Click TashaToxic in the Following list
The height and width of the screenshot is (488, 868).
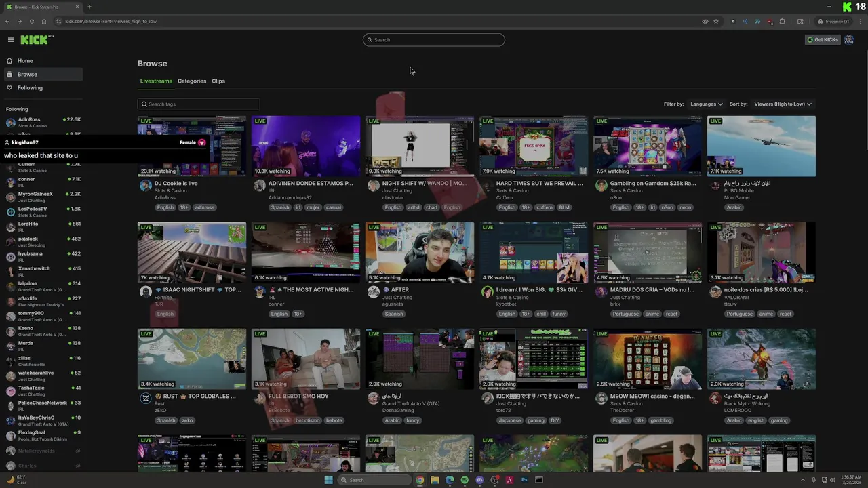point(43,391)
